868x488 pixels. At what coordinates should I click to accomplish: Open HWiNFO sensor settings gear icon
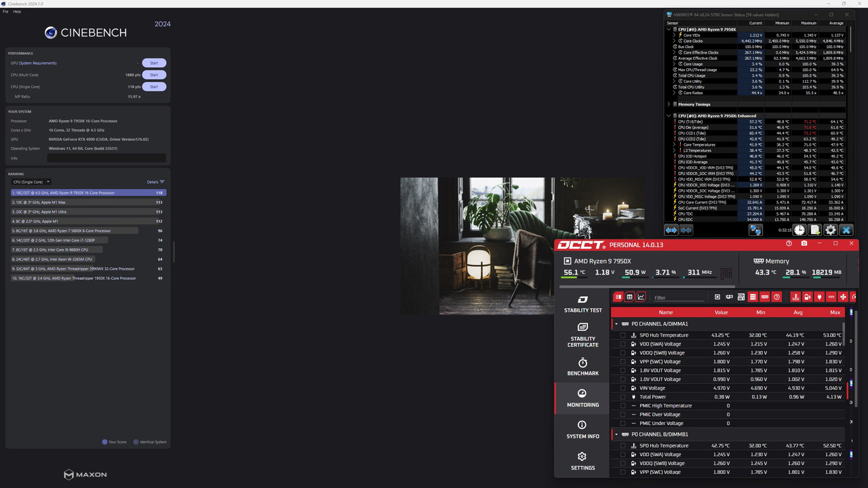(831, 230)
